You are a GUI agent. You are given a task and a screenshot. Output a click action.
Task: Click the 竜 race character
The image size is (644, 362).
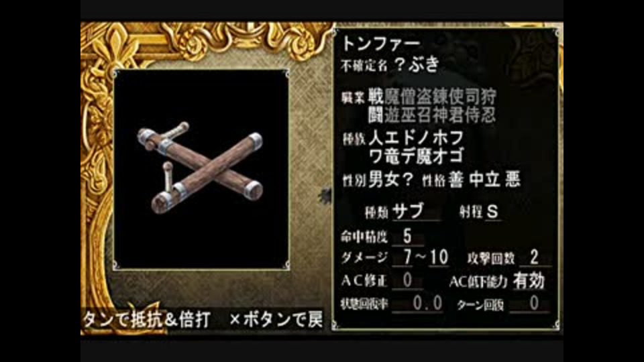(x=392, y=156)
